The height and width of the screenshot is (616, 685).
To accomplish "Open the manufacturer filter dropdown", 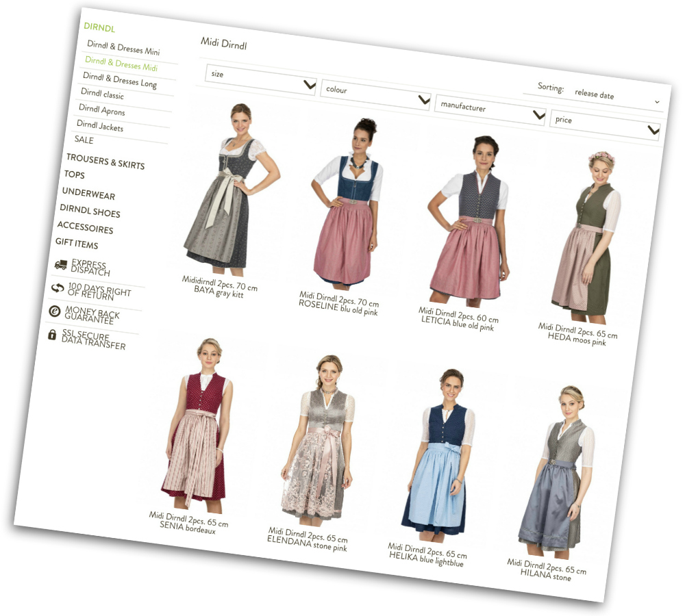I will (490, 110).
